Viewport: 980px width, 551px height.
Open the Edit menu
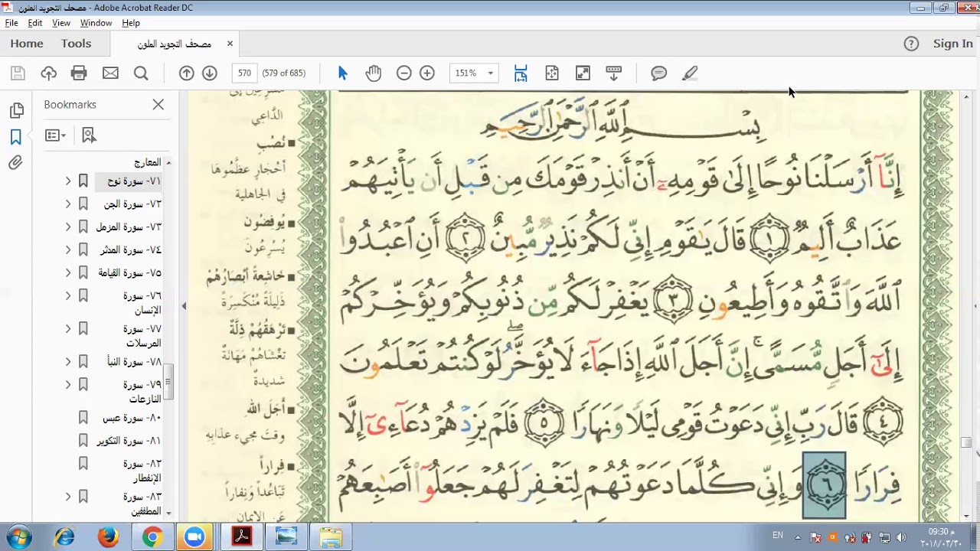coord(35,23)
